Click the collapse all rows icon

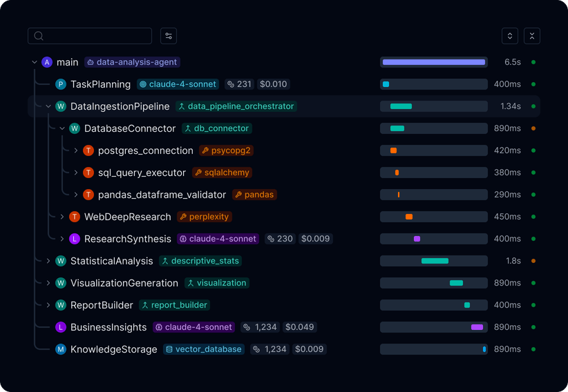tap(532, 36)
